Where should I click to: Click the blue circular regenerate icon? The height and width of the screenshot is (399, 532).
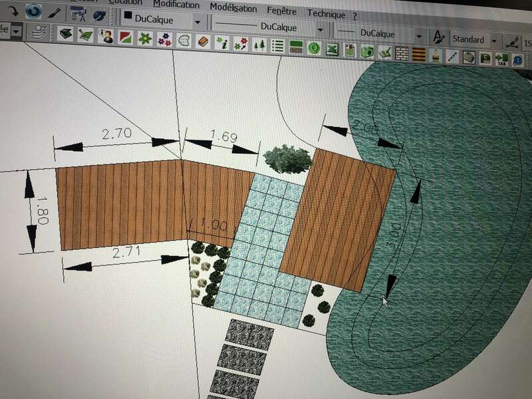33,11
